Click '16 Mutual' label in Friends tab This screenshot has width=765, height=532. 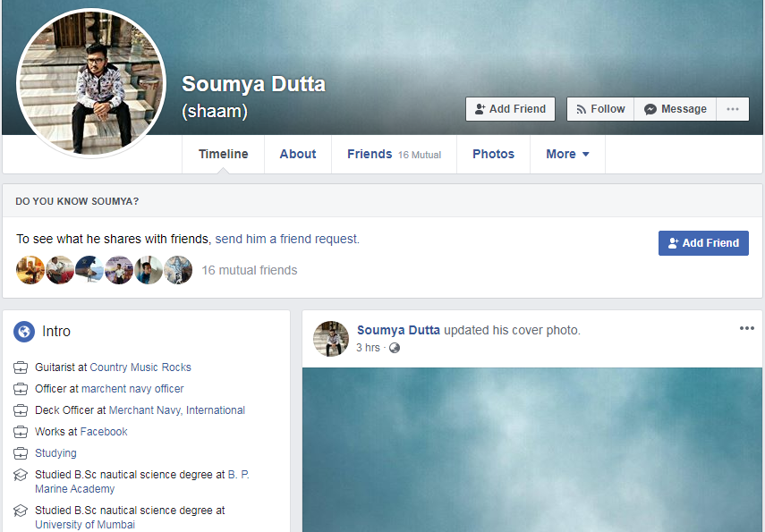click(x=420, y=155)
